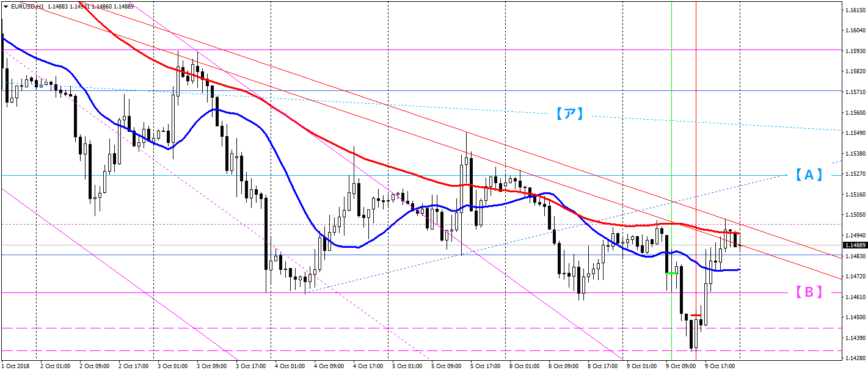
Task: Click time axis label 5 Oct 17:00
Action: (x=486, y=367)
